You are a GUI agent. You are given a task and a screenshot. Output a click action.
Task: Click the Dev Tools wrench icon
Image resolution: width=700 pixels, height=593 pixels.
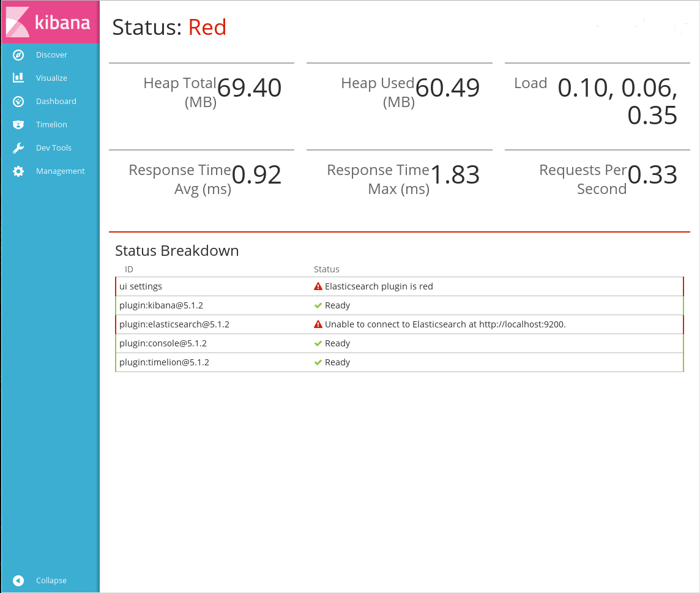coord(18,148)
